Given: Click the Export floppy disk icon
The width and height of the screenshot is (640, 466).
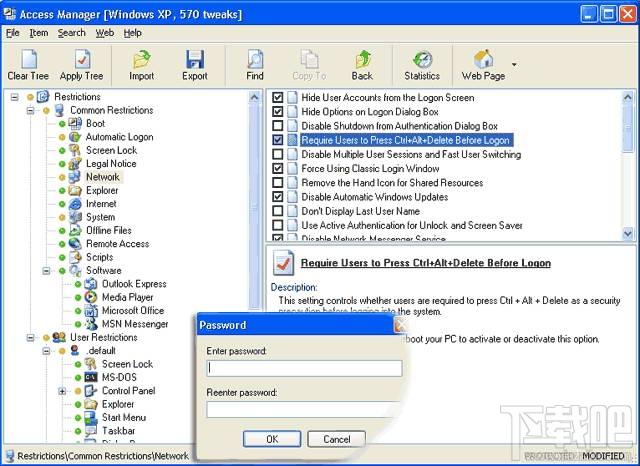Looking at the screenshot, I should [x=195, y=60].
